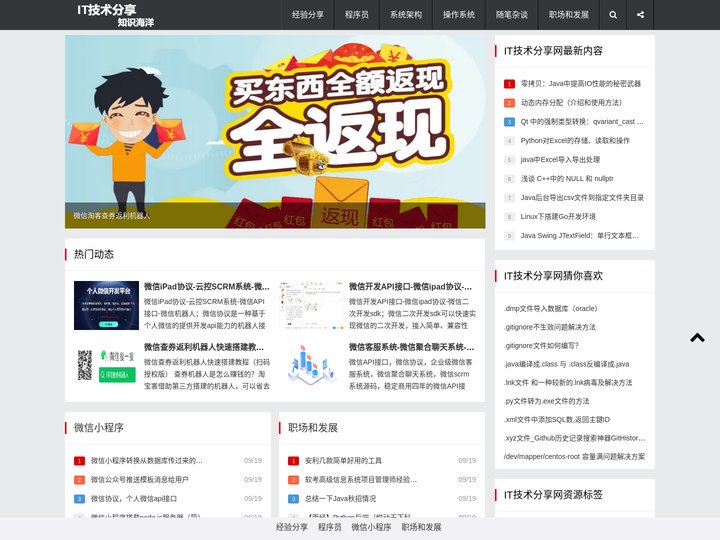This screenshot has height=540, width=720.
Task: Open the 随笔杂谈 top menu
Action: (512, 15)
